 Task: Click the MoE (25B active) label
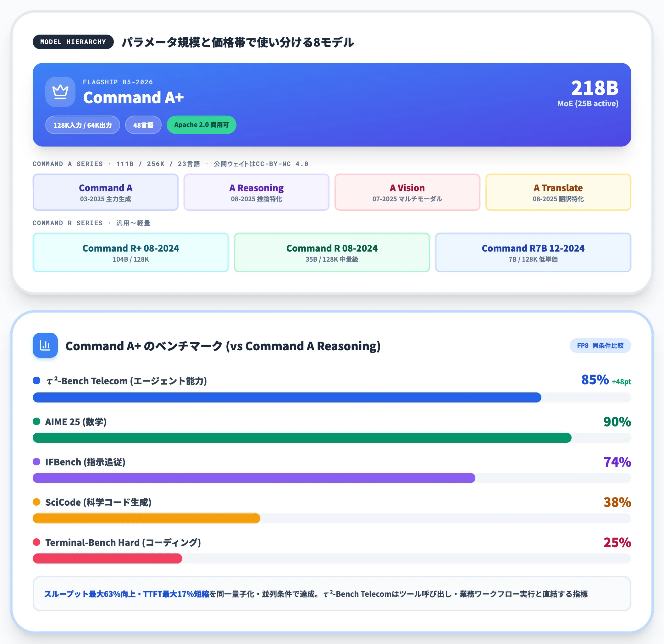[588, 104]
